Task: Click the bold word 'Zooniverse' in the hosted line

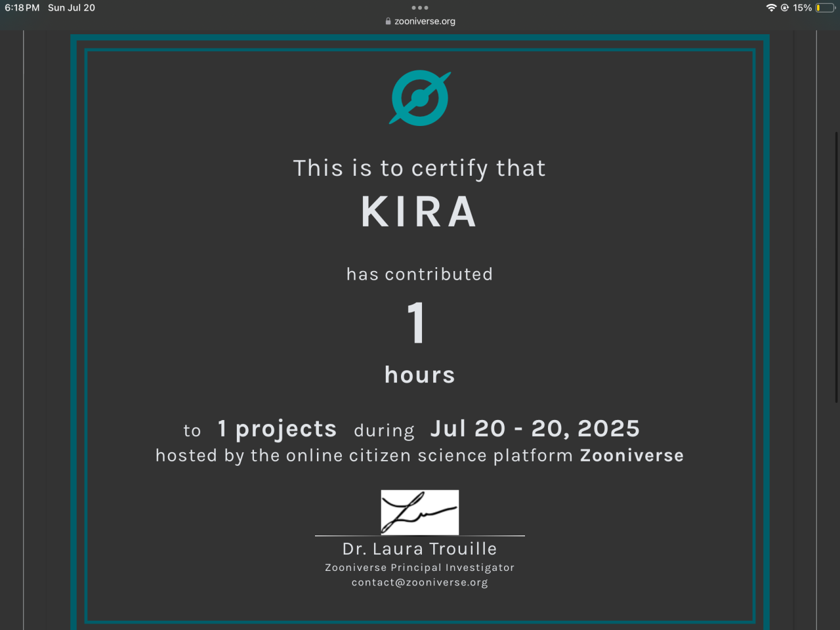Action: tap(632, 455)
